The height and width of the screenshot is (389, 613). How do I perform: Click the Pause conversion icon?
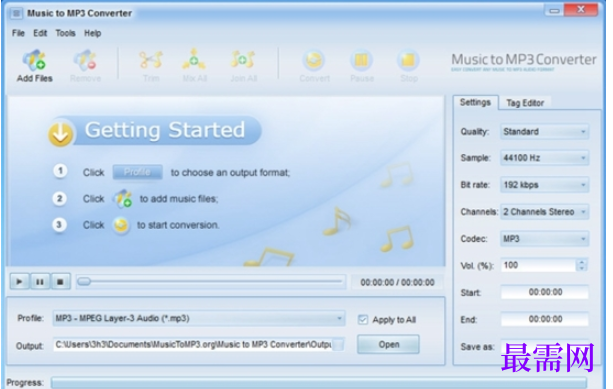tap(362, 60)
